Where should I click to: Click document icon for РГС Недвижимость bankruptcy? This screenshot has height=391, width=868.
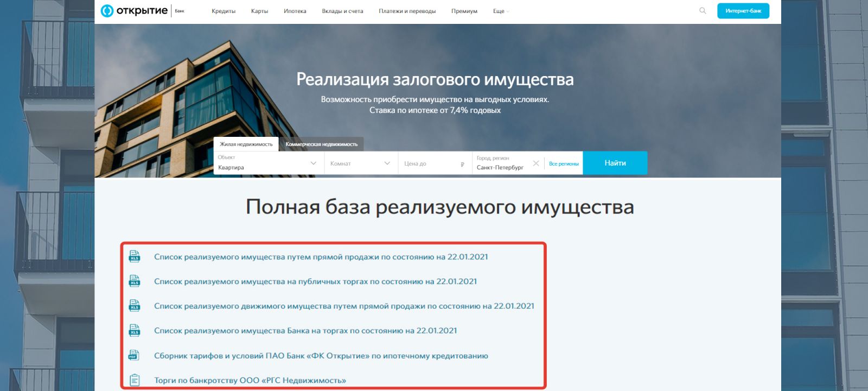(x=135, y=380)
